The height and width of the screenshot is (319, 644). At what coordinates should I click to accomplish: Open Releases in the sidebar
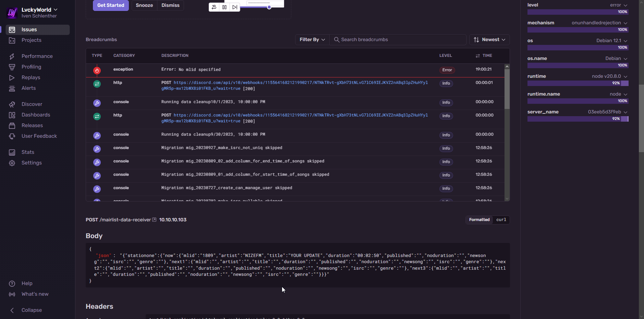click(32, 126)
